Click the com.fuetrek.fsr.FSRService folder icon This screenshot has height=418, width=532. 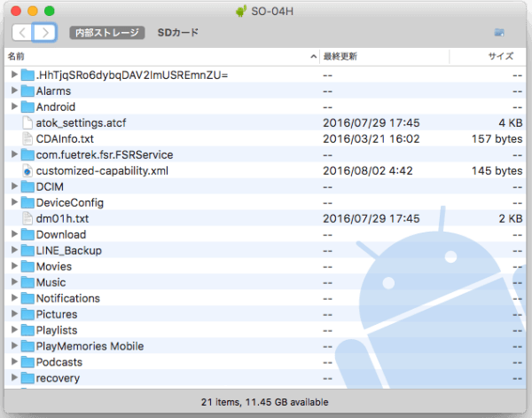[27, 154]
